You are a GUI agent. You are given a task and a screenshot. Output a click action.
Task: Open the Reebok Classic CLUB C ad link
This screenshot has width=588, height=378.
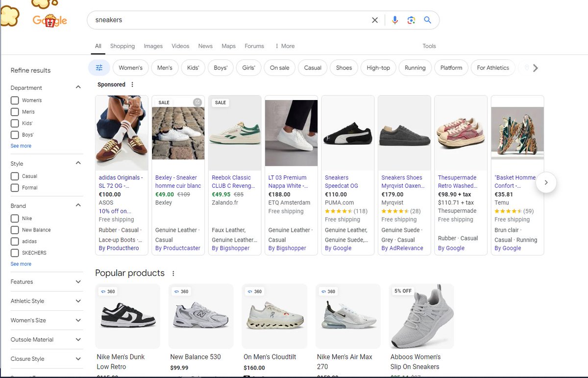233,182
